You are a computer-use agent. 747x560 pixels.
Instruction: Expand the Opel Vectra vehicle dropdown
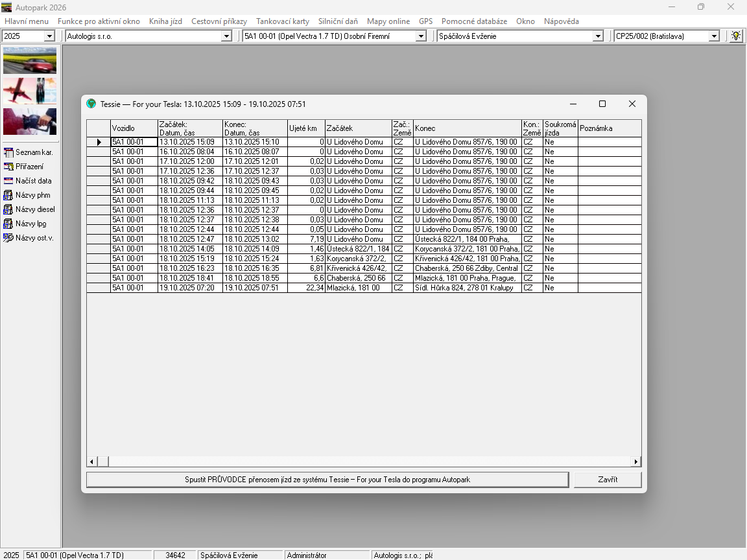pyautogui.click(x=421, y=36)
